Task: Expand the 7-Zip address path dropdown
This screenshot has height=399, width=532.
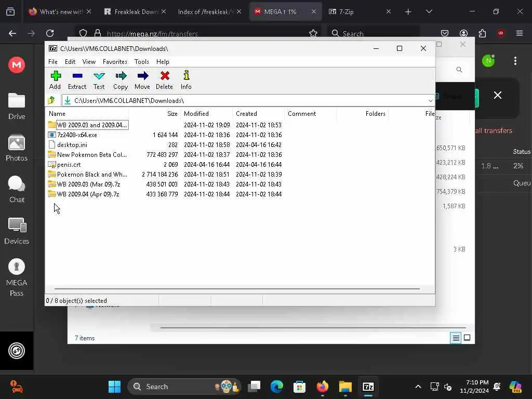Action: point(430,101)
